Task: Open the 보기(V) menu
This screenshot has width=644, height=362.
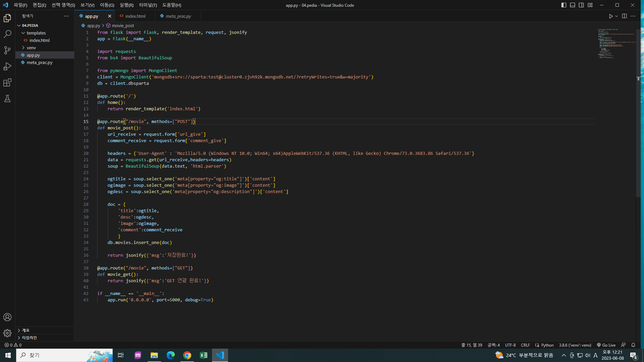Action: click(88, 5)
